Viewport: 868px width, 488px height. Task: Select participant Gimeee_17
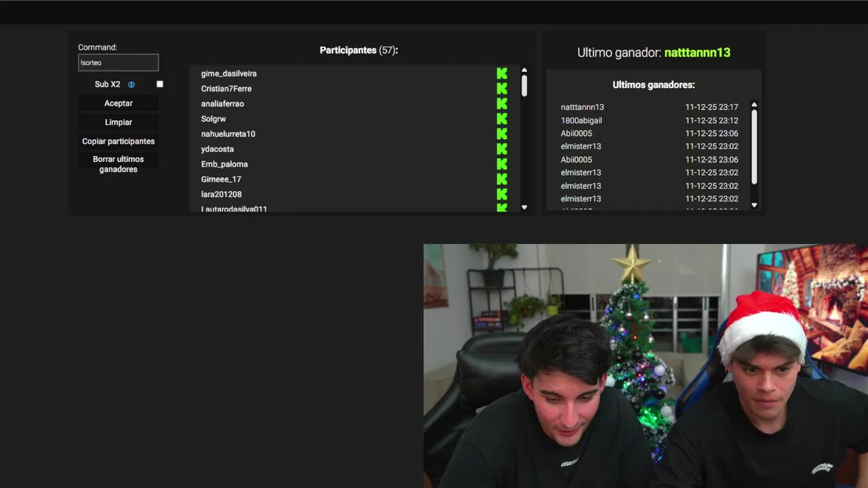click(x=221, y=179)
